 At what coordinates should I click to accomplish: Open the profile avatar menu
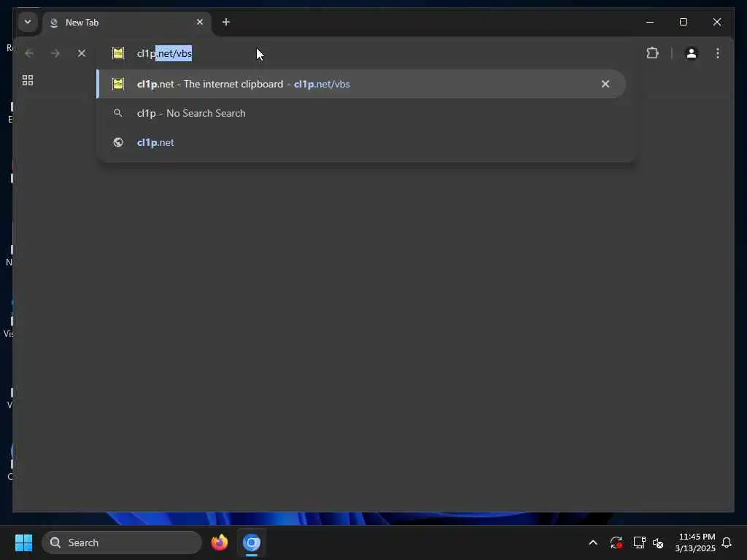pyautogui.click(x=692, y=52)
